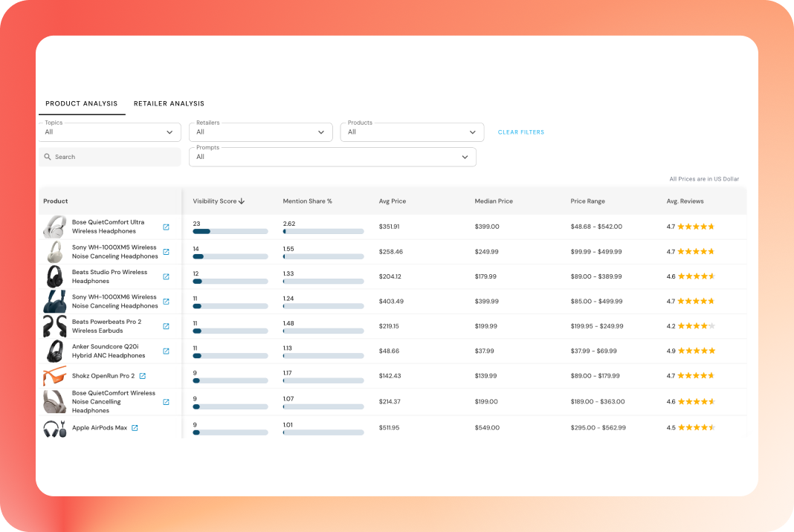Screen dimensions: 794x532
Task: Click the $249.99 median price cell
Action: pyautogui.click(x=487, y=252)
